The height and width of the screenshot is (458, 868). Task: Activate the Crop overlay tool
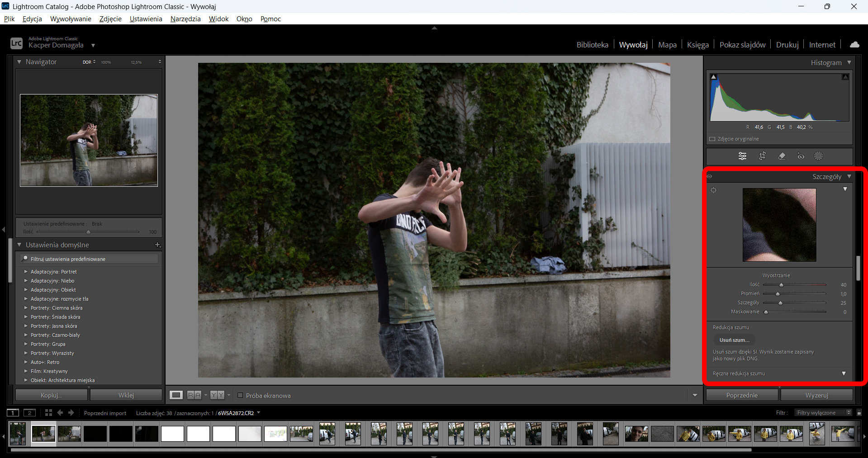tap(762, 156)
